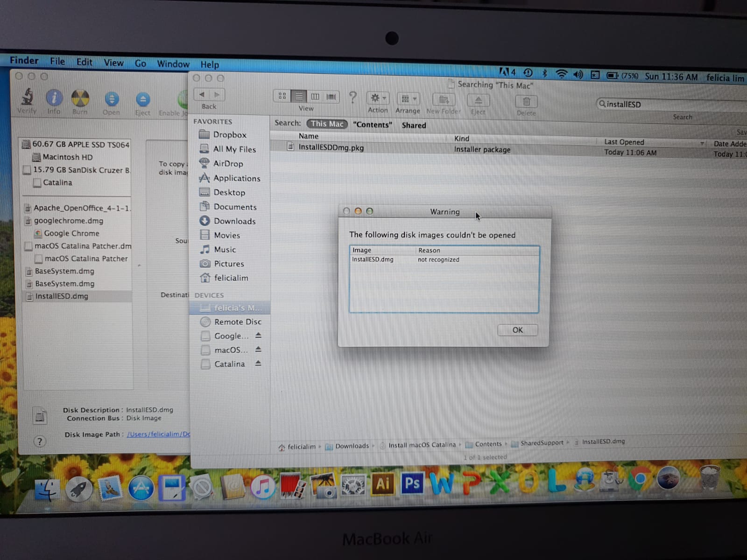Click the installESD search field
The height and width of the screenshot is (560, 747).
tap(672, 105)
